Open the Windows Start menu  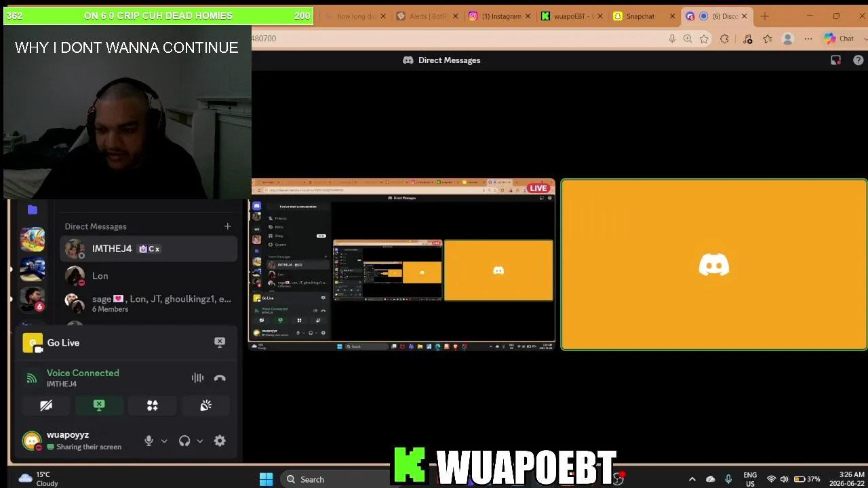[266, 479]
